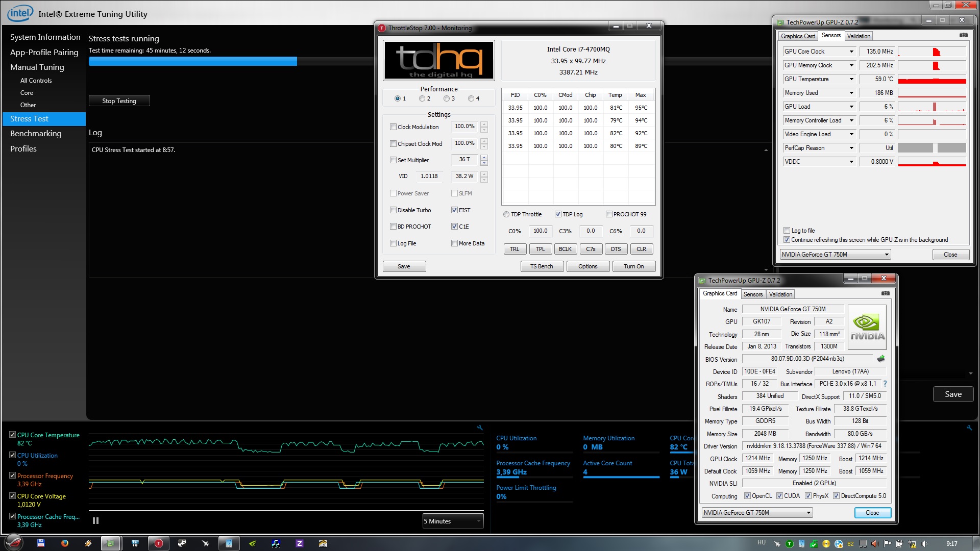Go to Benchmarking section
The width and height of the screenshot is (980, 551).
[x=36, y=134]
